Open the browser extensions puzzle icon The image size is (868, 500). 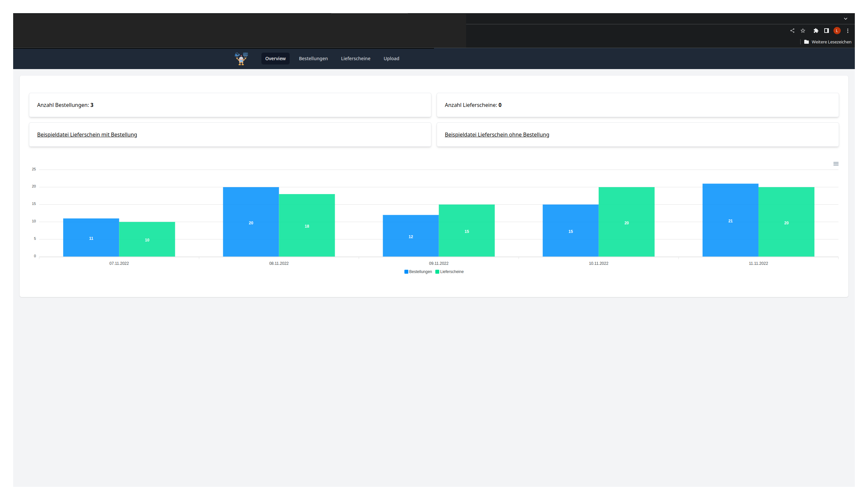point(816,31)
